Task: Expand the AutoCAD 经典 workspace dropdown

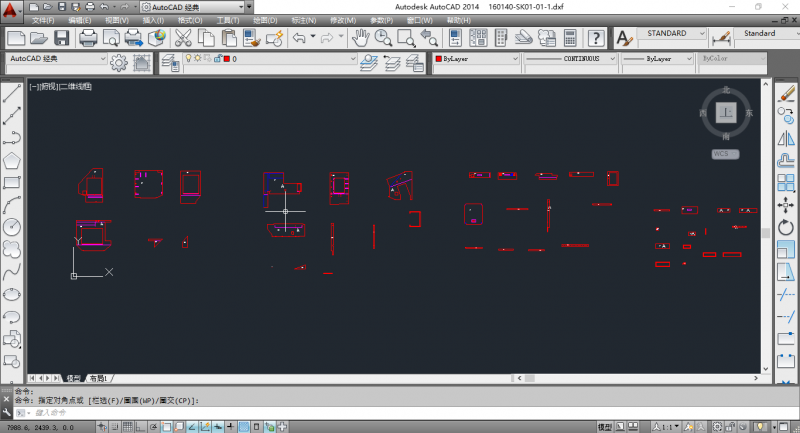Action: (58, 60)
